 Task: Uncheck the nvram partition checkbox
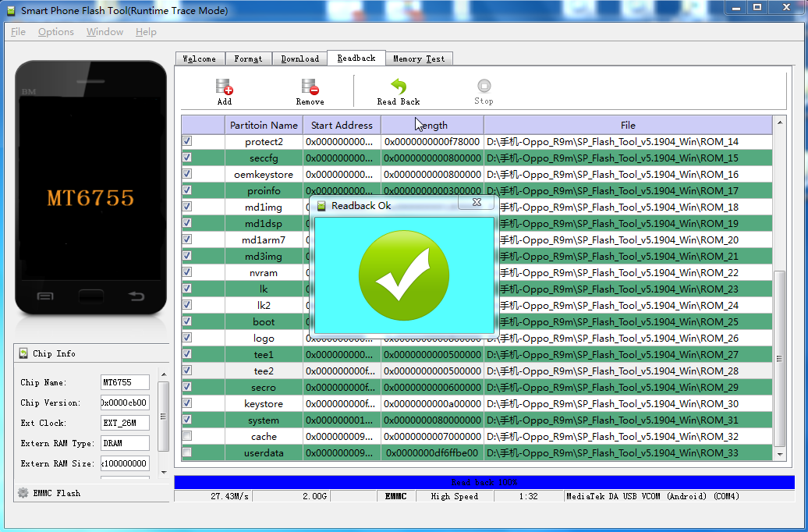point(187,272)
